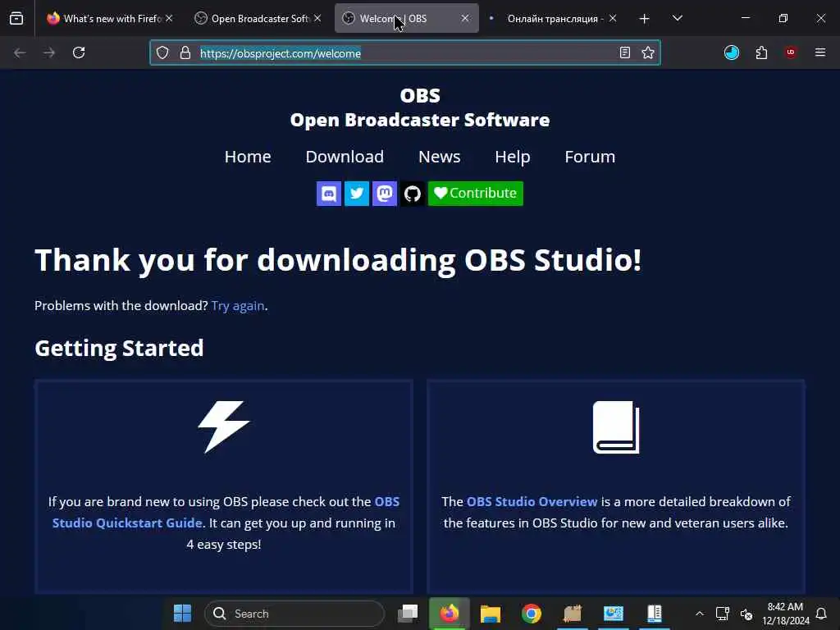Open the Home navigation item
The image size is (840, 630).
tap(248, 157)
